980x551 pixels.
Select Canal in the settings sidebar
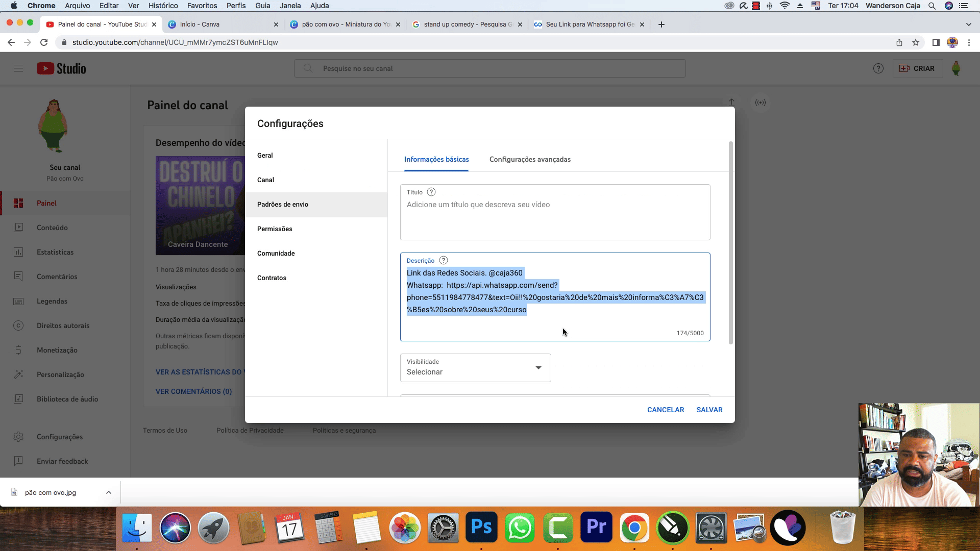click(x=265, y=180)
